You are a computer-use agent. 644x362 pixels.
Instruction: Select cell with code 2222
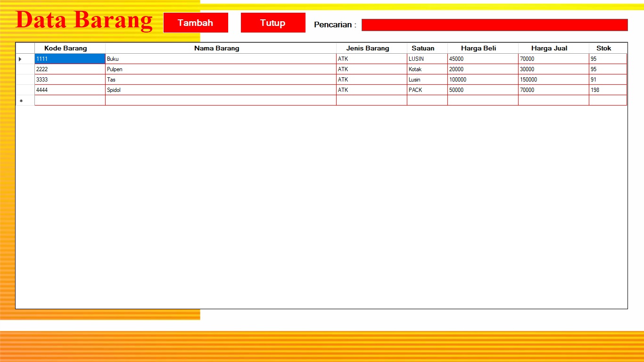70,69
